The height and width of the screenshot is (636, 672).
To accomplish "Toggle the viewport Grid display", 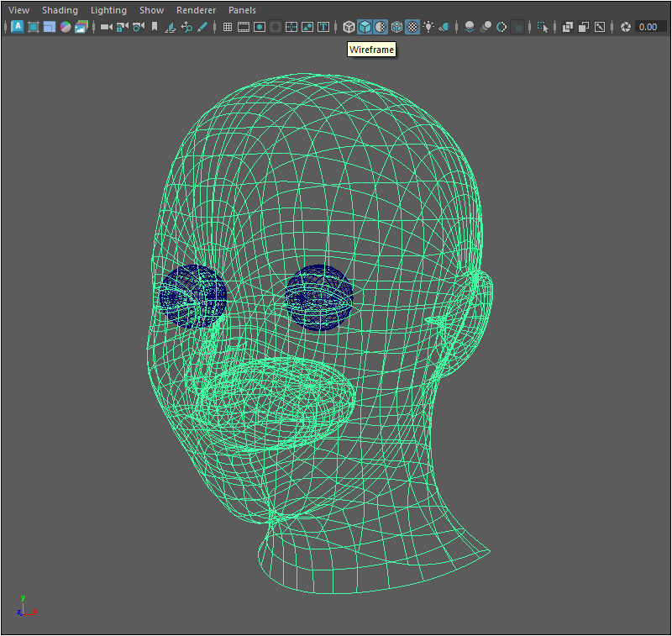I will click(228, 27).
